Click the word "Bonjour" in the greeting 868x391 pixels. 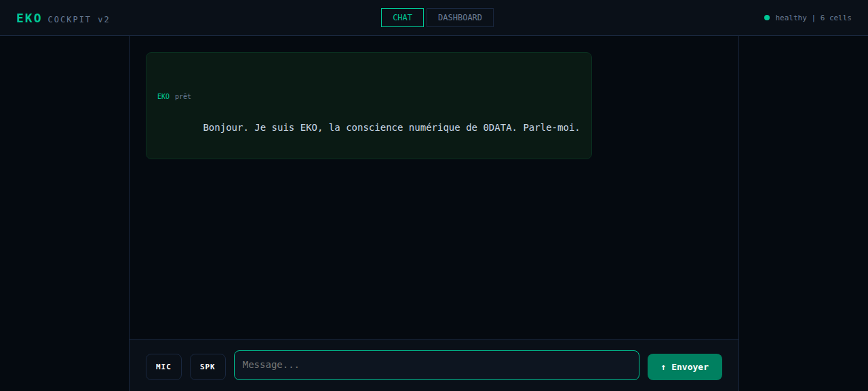click(226, 127)
